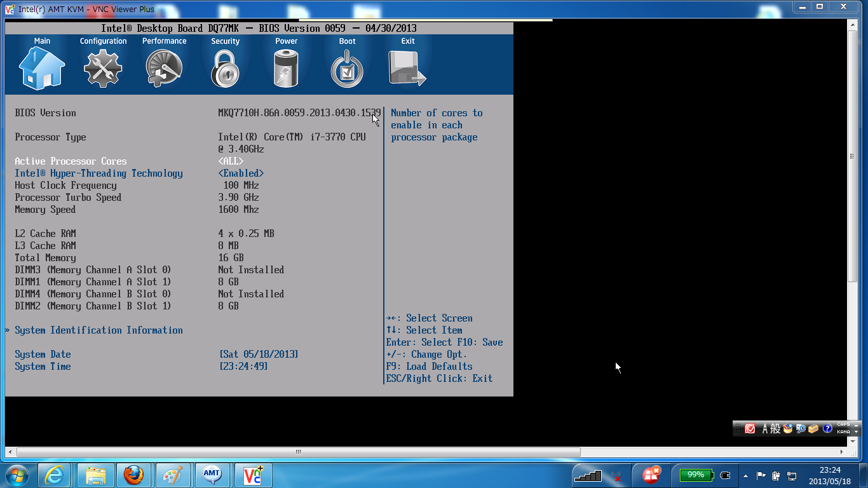
Task: Select Intel Hyper-Threading Technology label
Action: [98, 173]
